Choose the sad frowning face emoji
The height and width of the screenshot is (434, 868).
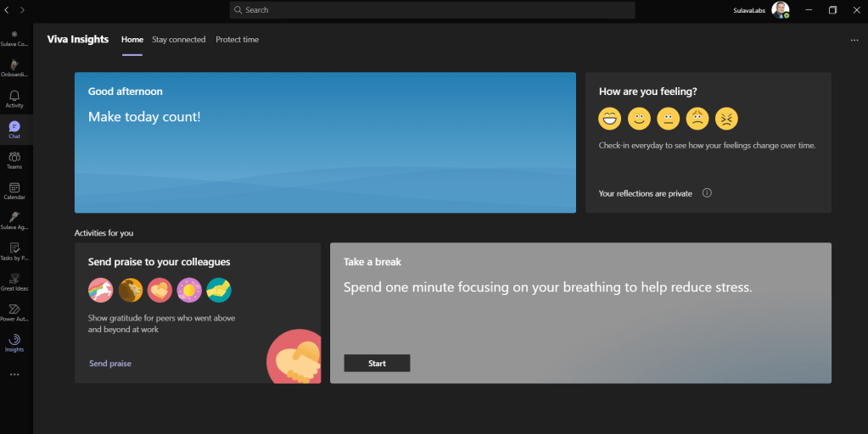click(697, 119)
